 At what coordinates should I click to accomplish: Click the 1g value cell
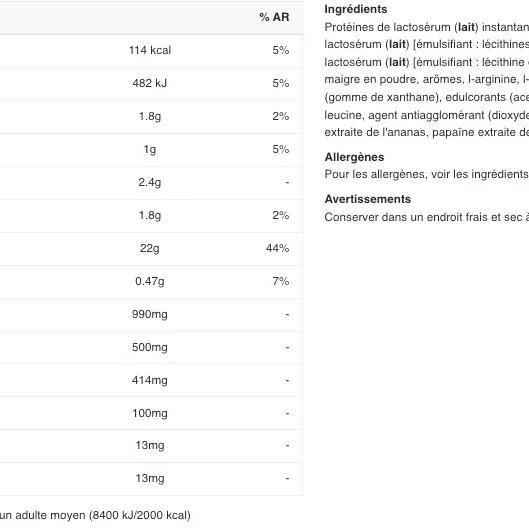(x=150, y=149)
